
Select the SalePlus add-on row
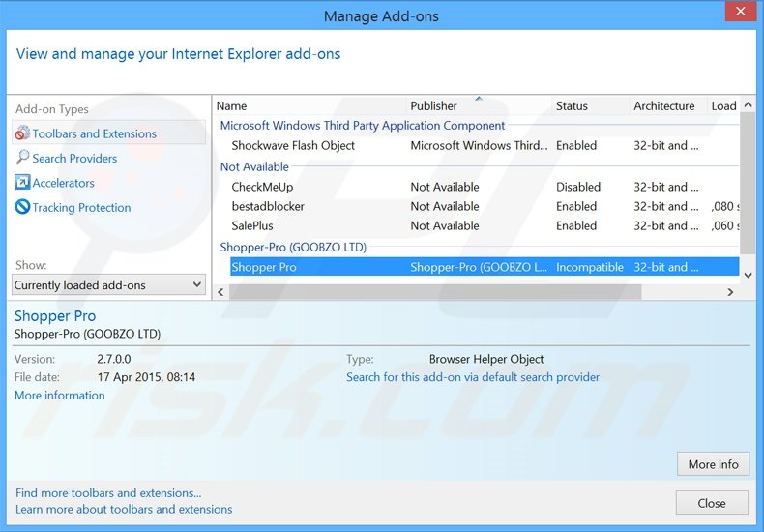pos(485,225)
